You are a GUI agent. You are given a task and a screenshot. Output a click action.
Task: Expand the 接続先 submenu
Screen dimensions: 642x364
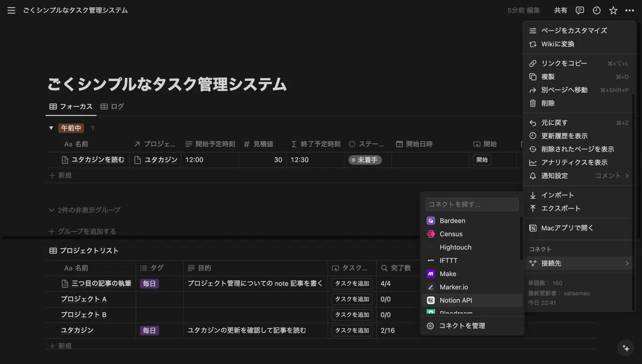click(x=579, y=264)
